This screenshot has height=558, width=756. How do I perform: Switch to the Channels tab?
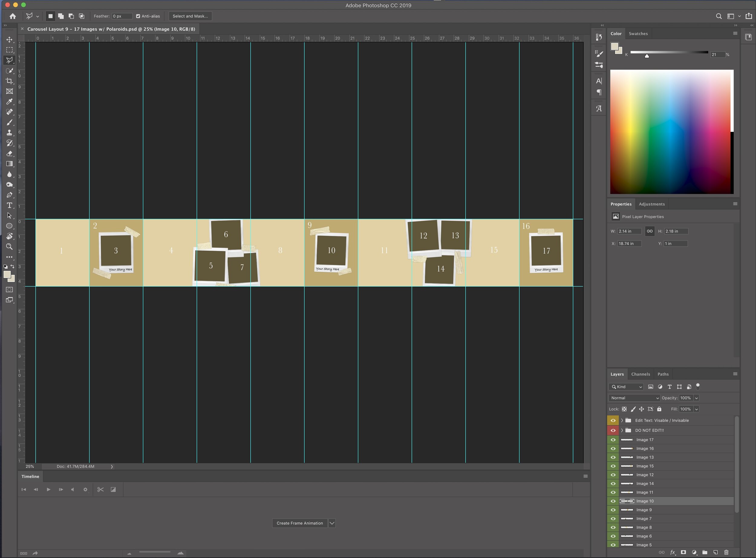pyautogui.click(x=640, y=374)
